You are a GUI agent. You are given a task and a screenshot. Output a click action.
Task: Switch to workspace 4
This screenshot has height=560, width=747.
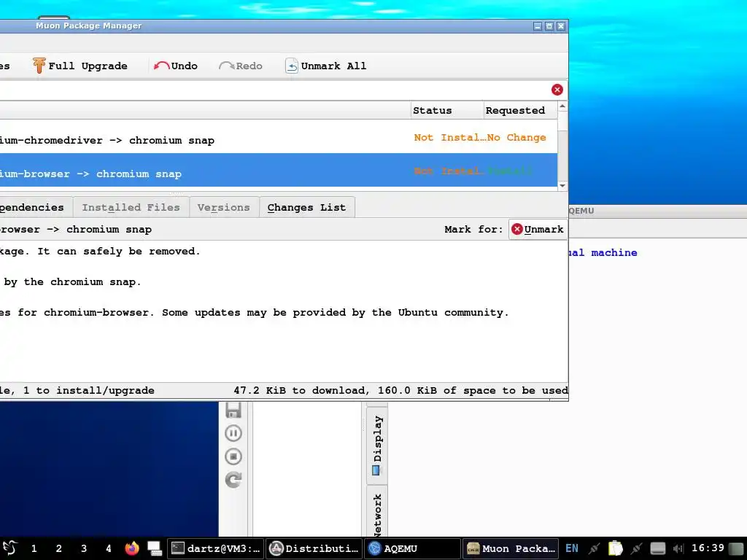point(109,548)
